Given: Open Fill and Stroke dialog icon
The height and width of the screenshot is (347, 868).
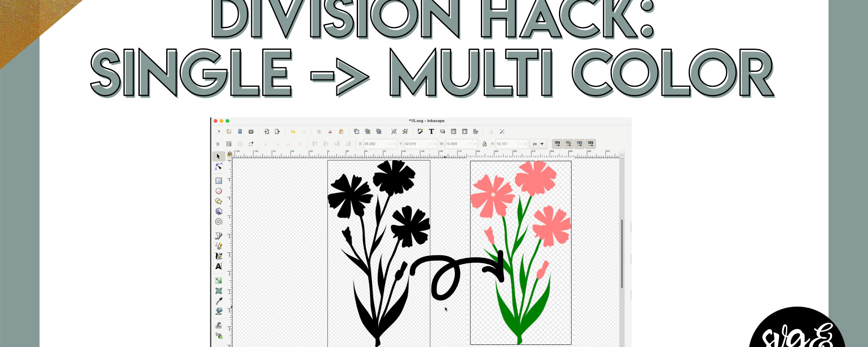Looking at the screenshot, I should pos(420,131).
